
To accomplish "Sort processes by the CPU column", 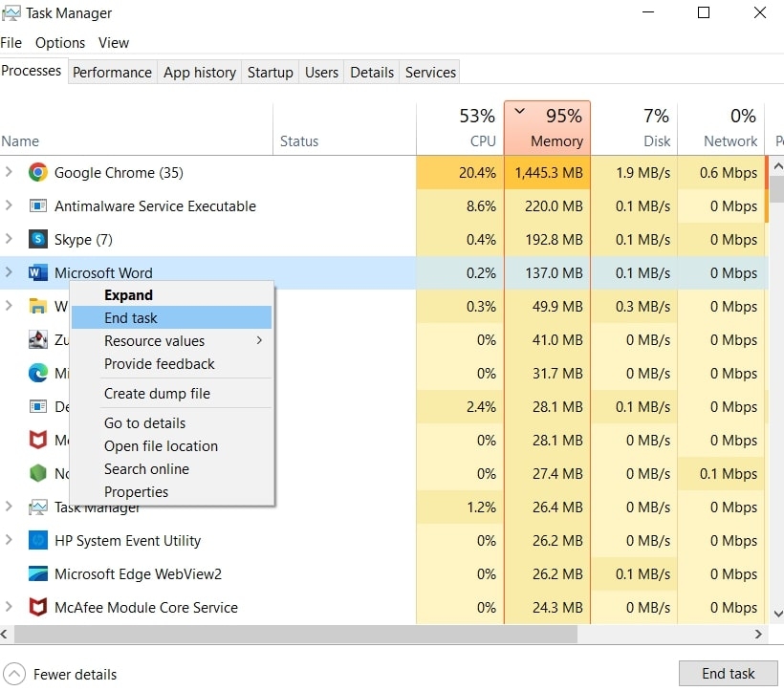I will click(460, 128).
